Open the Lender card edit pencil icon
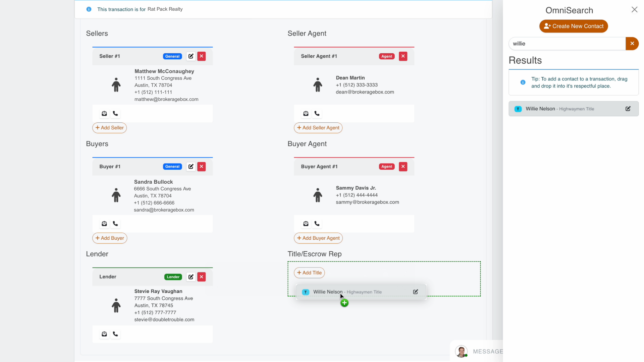This screenshot has height=362, width=644. [191, 277]
